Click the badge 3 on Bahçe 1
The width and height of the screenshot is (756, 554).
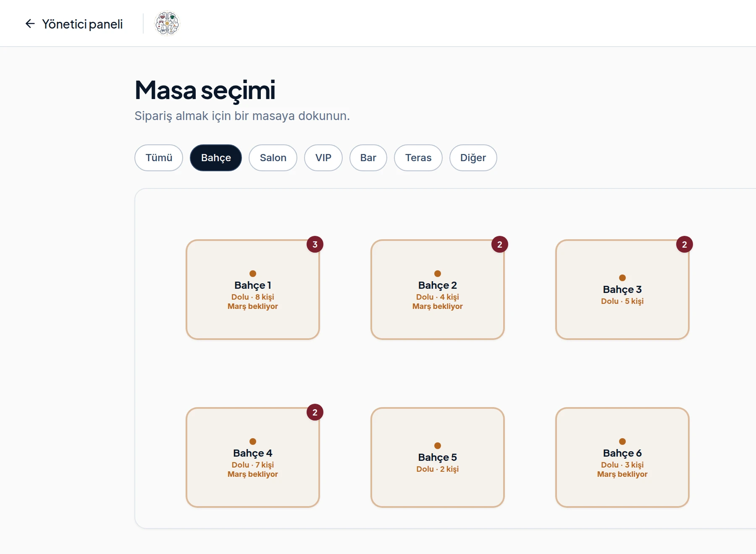315,244
